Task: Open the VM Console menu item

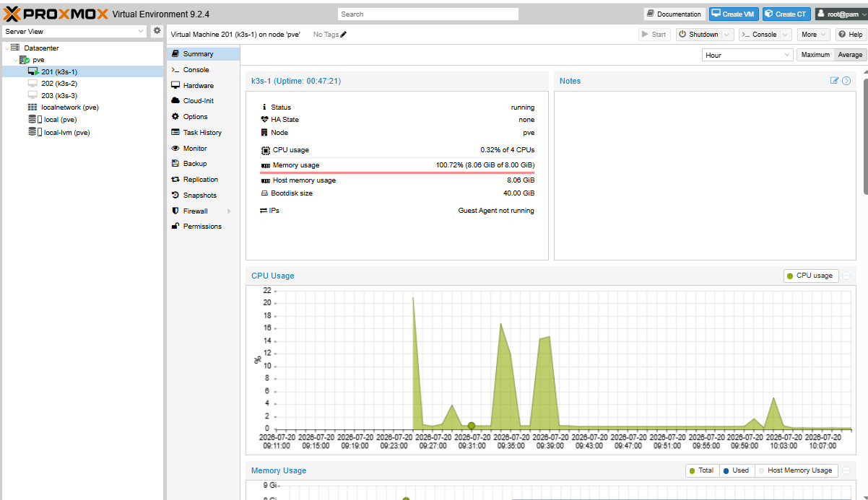Action: [203, 70]
